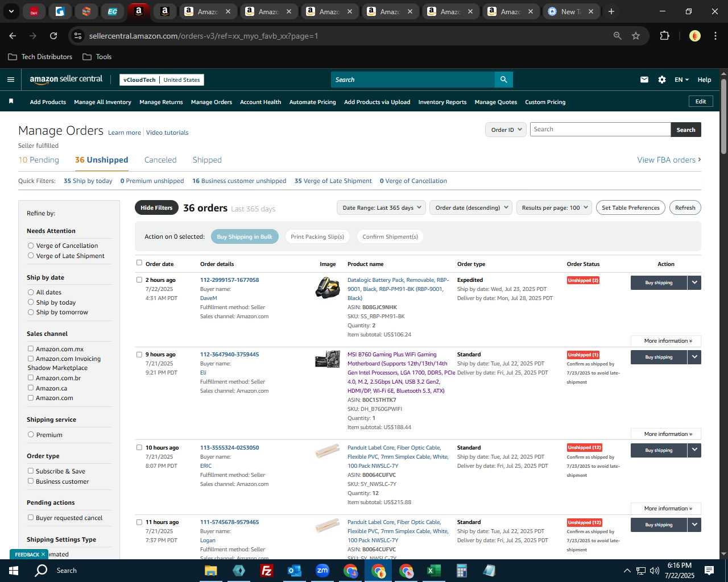Select the Verge of Late Shipment radio option
Viewport: 728px width, 582px height.
(x=31, y=256)
